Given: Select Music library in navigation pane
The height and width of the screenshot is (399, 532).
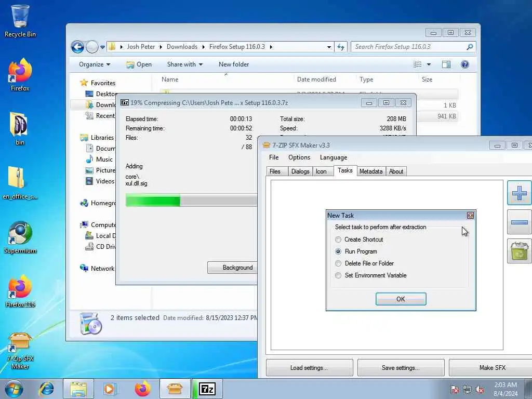Looking at the screenshot, I should [99, 159].
